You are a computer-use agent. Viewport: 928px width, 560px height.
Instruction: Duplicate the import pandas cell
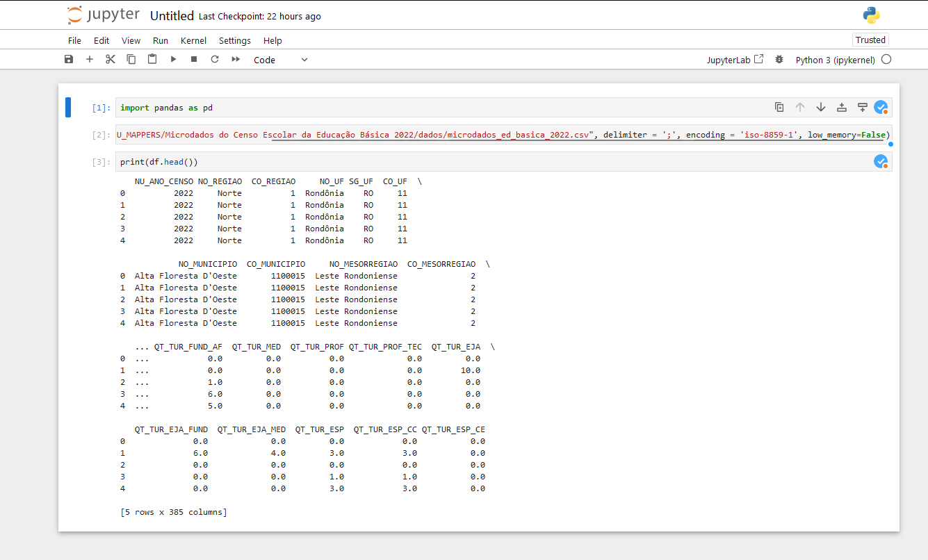click(779, 107)
